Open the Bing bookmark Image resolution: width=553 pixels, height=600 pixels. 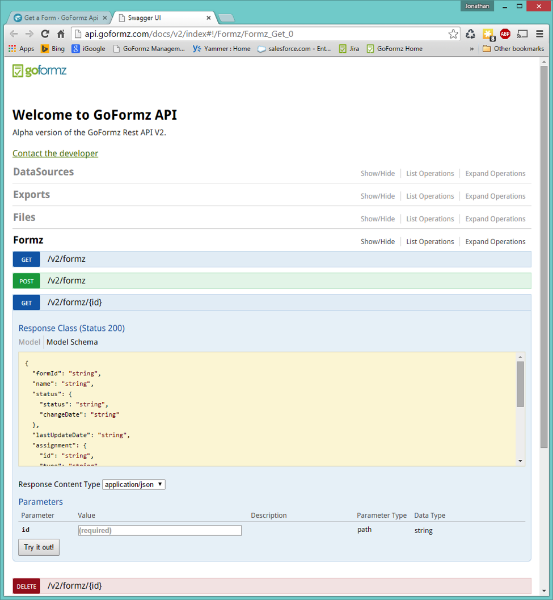[53, 49]
